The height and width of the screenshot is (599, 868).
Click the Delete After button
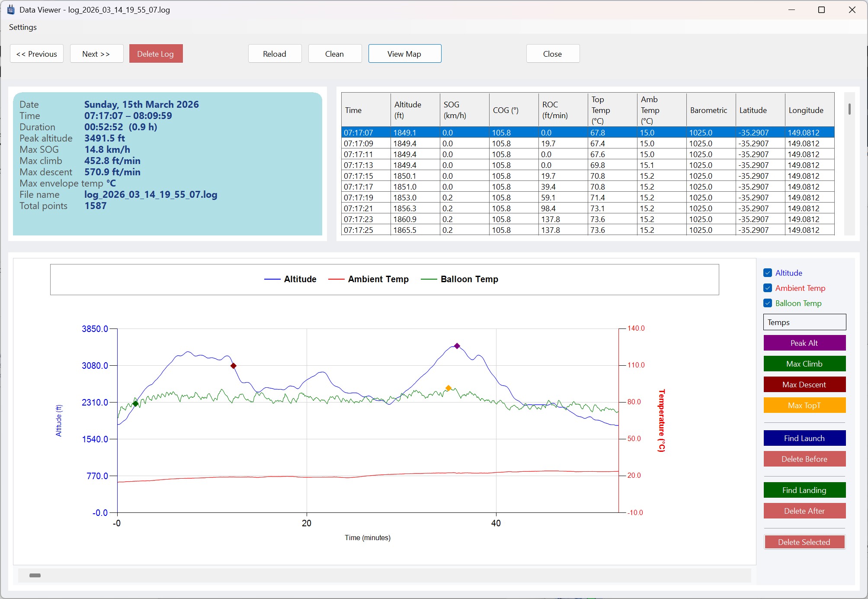[804, 511]
